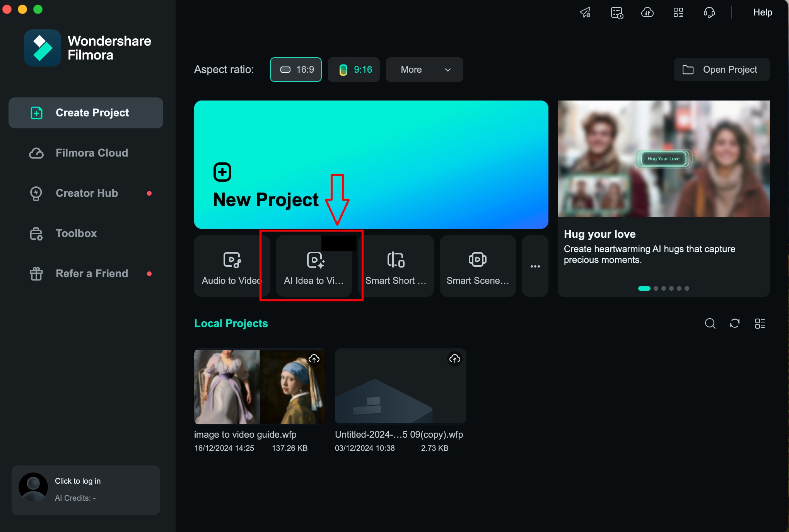Refresh the local projects list

pos(735,323)
